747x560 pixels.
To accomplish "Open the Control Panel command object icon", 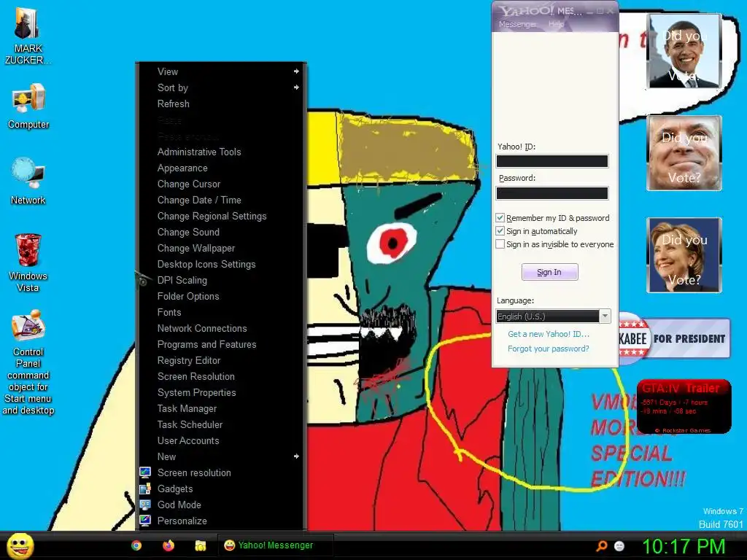I will click(28, 362).
